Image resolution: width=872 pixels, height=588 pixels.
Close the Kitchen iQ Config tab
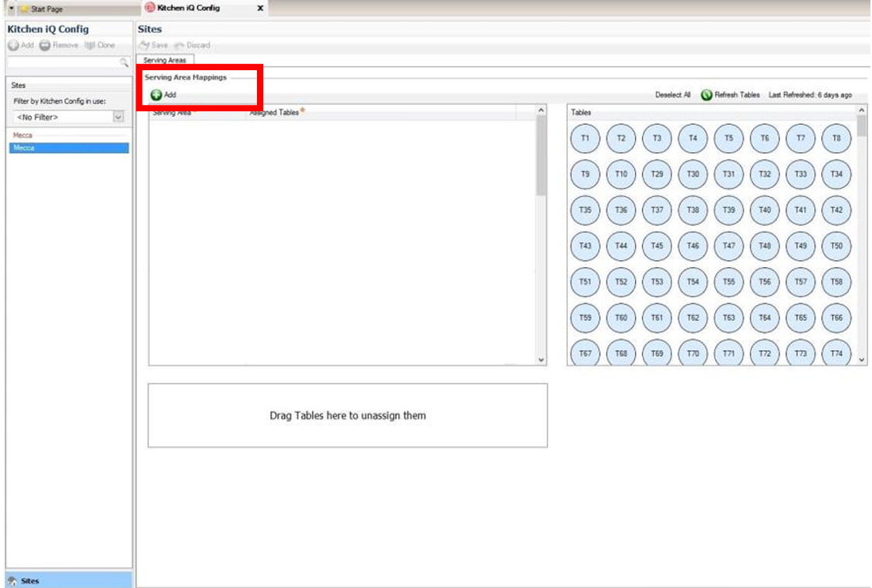point(260,8)
